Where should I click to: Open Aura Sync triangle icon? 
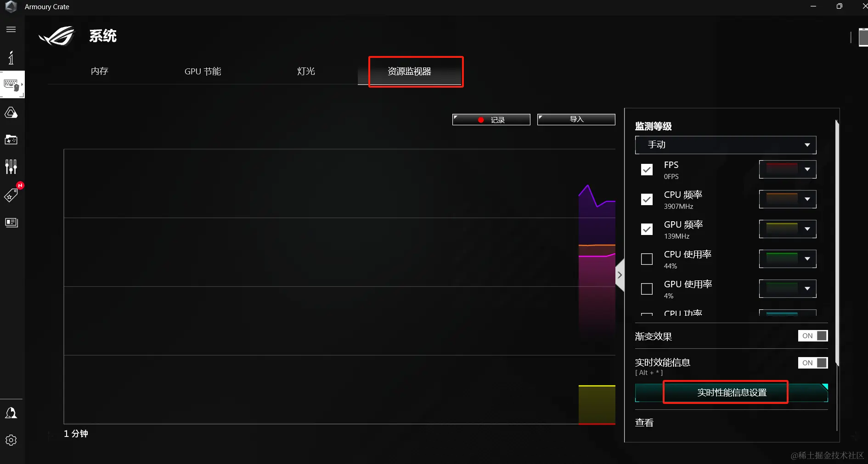tap(11, 112)
